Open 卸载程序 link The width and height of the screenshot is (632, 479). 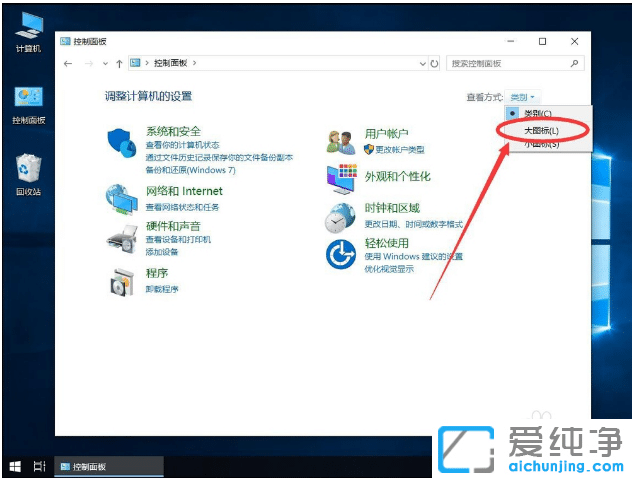pos(162,289)
